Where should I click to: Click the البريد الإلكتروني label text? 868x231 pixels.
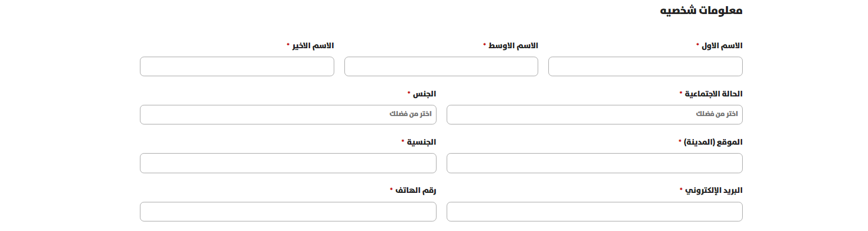pyautogui.click(x=714, y=191)
